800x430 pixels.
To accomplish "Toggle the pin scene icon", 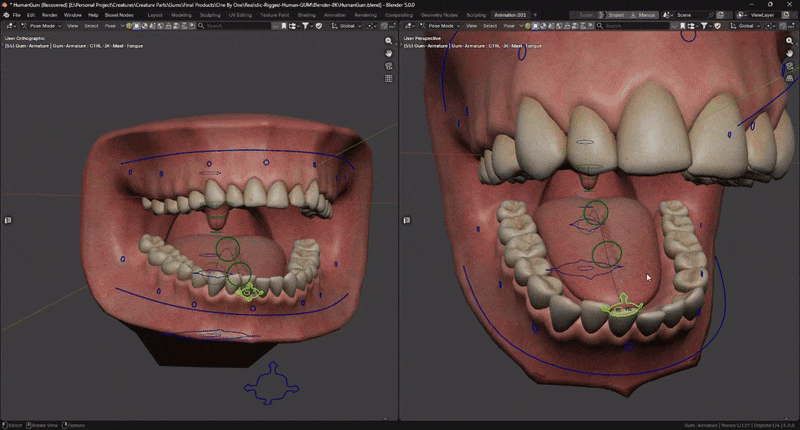I will [x=711, y=15].
